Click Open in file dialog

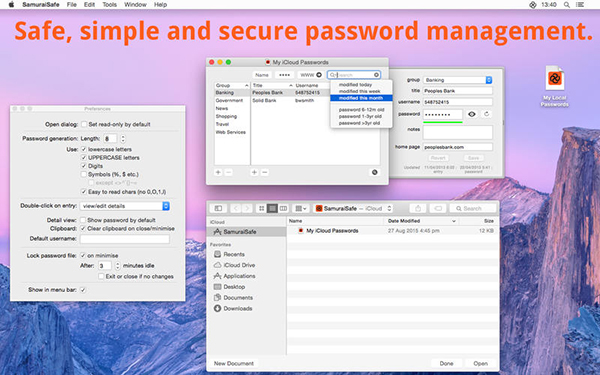tap(481, 363)
